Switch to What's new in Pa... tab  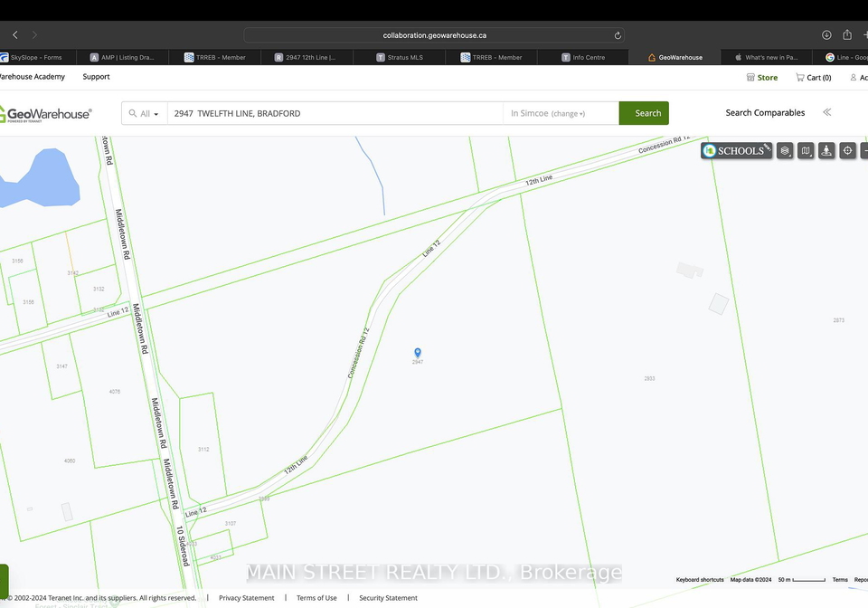point(767,57)
